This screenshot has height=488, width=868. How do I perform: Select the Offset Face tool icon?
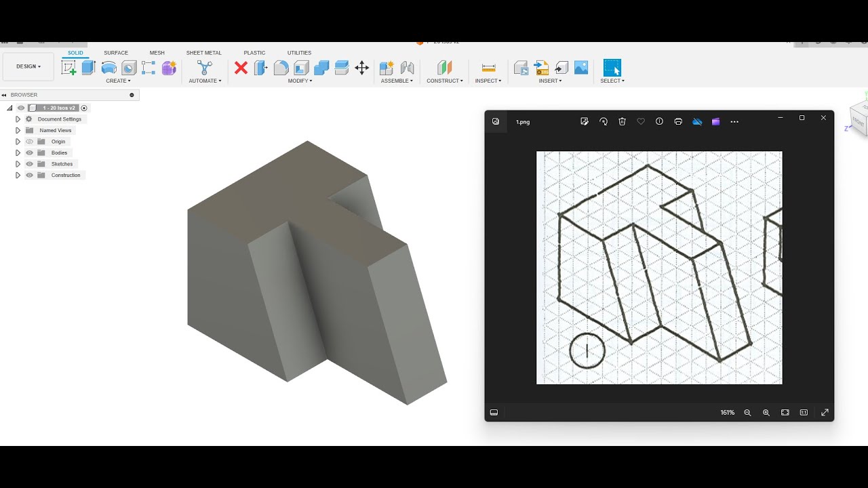pyautogui.click(x=342, y=67)
